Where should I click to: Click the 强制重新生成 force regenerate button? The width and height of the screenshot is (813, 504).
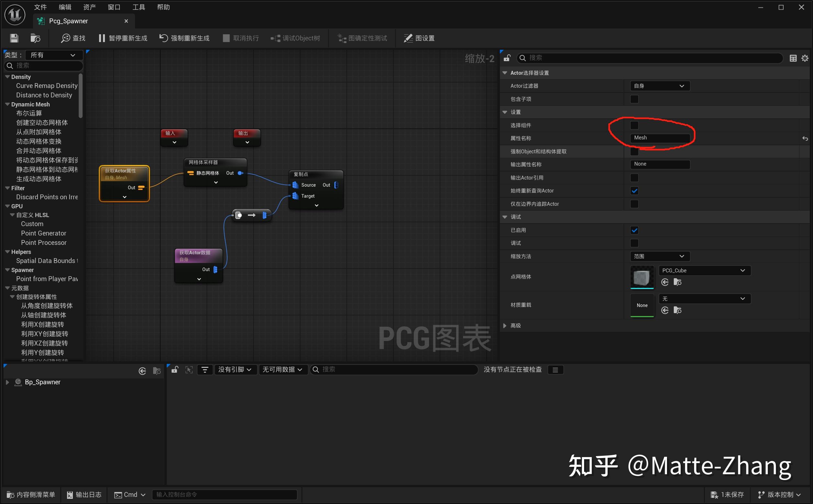tap(184, 38)
